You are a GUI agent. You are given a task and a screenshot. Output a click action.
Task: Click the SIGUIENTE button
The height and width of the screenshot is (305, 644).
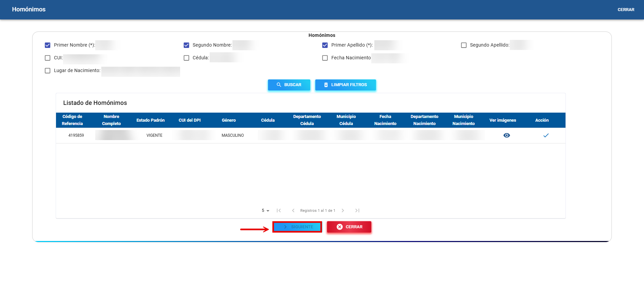coord(297,227)
